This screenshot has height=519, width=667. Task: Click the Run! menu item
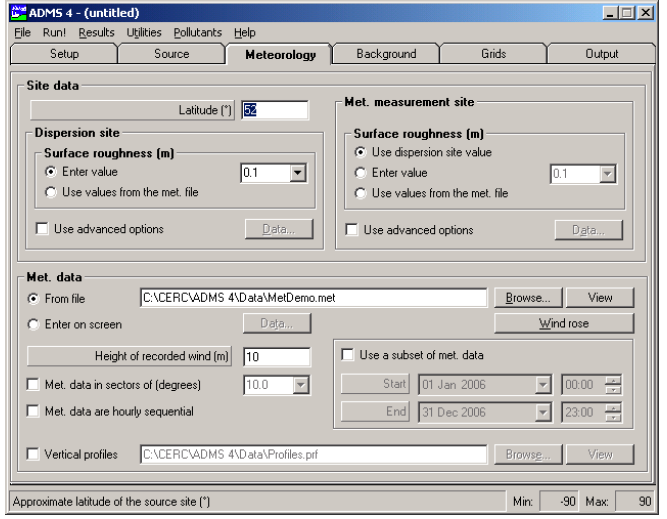point(54,33)
